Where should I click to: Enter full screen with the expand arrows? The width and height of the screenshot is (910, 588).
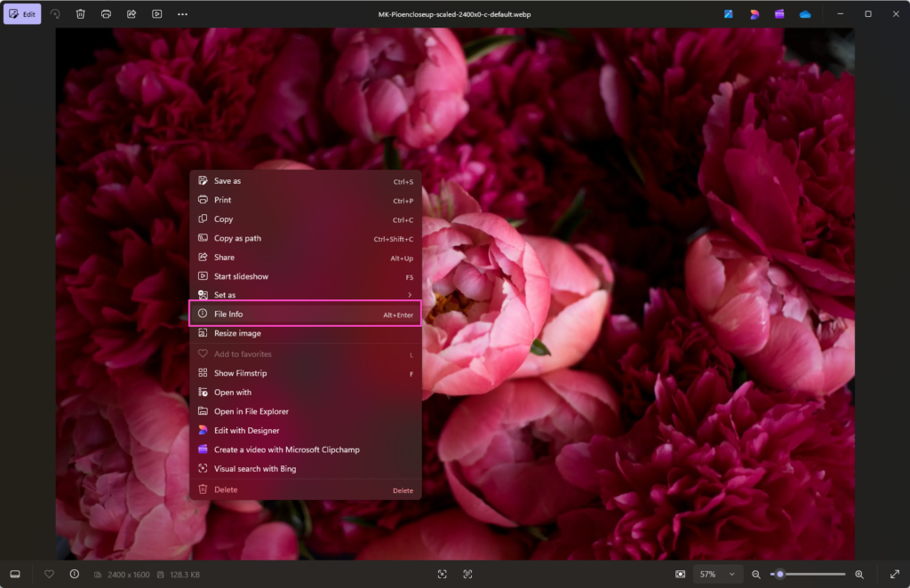(x=894, y=574)
